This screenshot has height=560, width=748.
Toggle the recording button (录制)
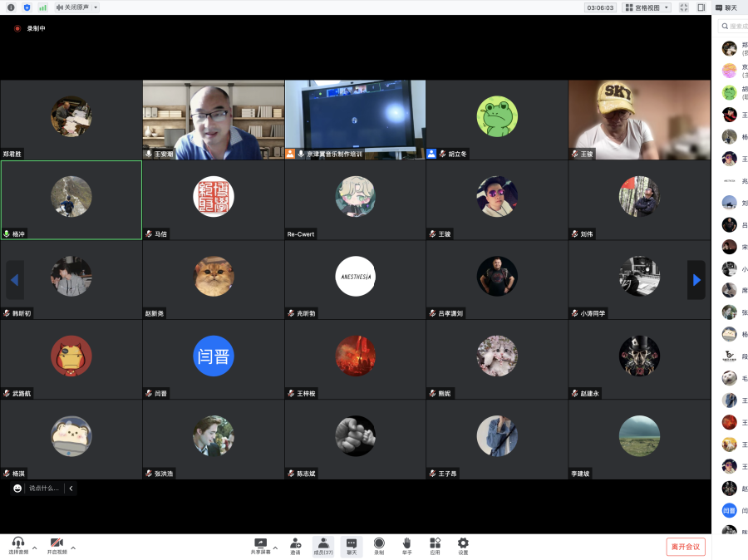(379, 546)
